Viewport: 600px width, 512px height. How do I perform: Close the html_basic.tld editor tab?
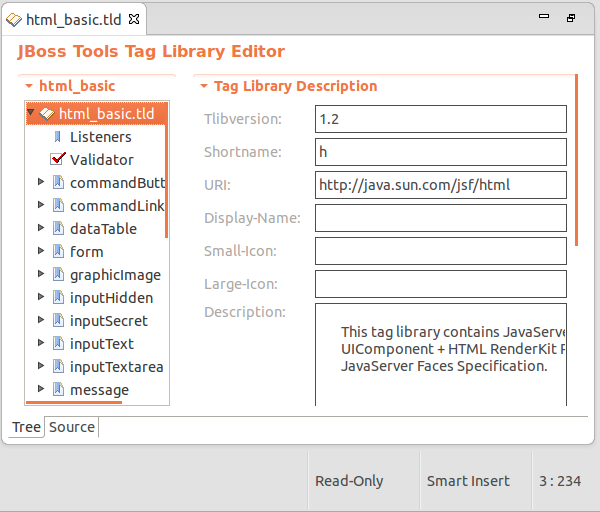(134, 19)
